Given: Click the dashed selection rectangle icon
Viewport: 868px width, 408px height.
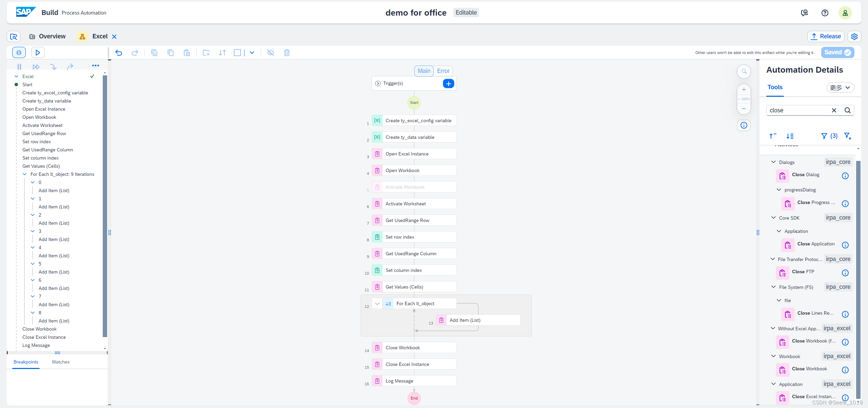Looking at the screenshot, I should [237, 53].
